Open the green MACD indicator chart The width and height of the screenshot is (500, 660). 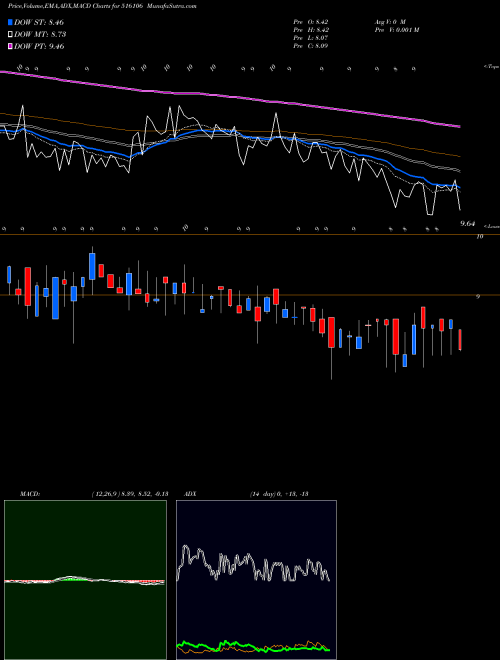pos(85,580)
